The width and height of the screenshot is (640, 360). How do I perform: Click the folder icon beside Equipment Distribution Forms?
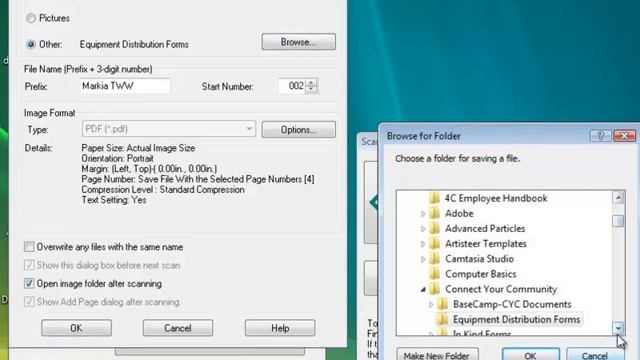click(442, 319)
